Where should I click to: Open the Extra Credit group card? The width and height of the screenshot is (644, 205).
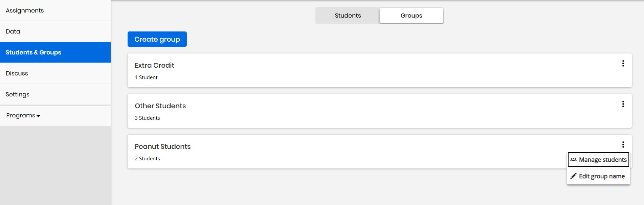[x=379, y=70]
